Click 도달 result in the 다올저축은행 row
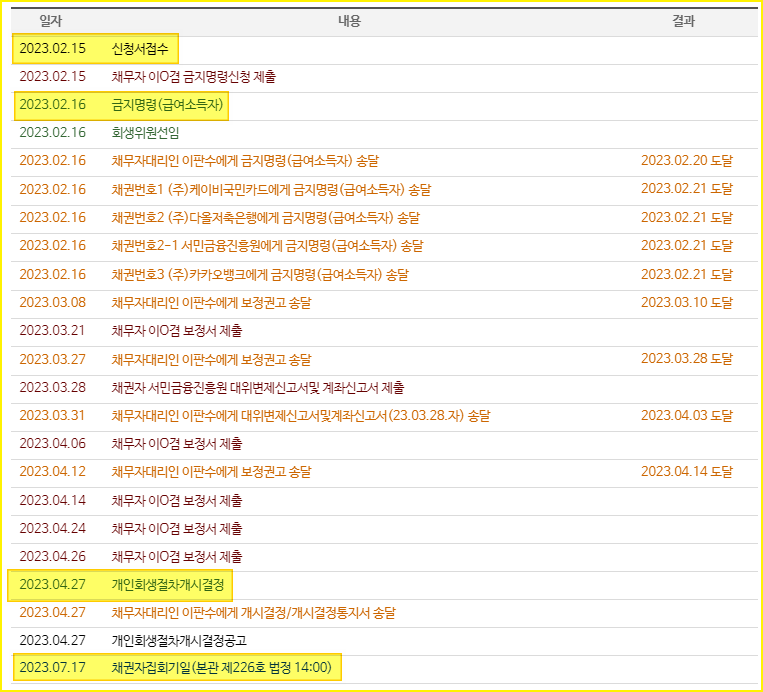The image size is (763, 692). tap(687, 218)
